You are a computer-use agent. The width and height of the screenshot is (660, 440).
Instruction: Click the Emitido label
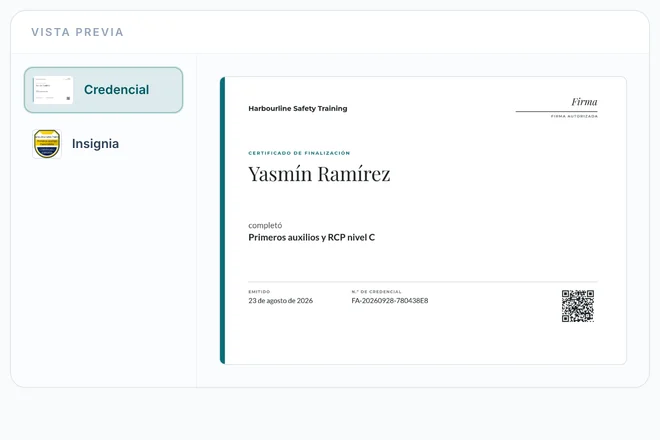tap(259, 292)
